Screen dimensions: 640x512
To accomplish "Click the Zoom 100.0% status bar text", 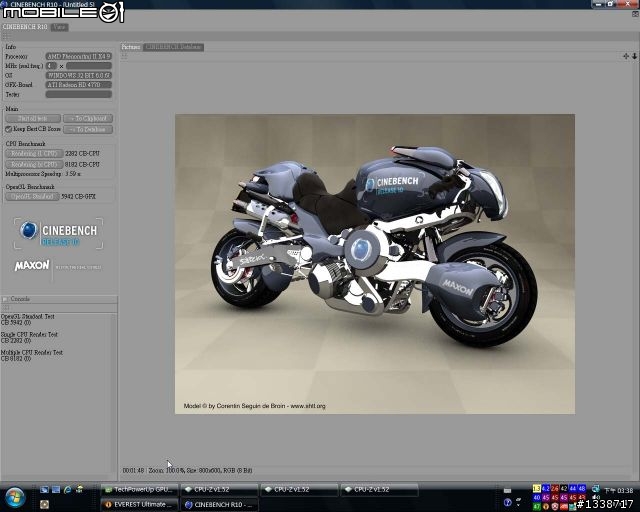I will (x=167, y=470).
